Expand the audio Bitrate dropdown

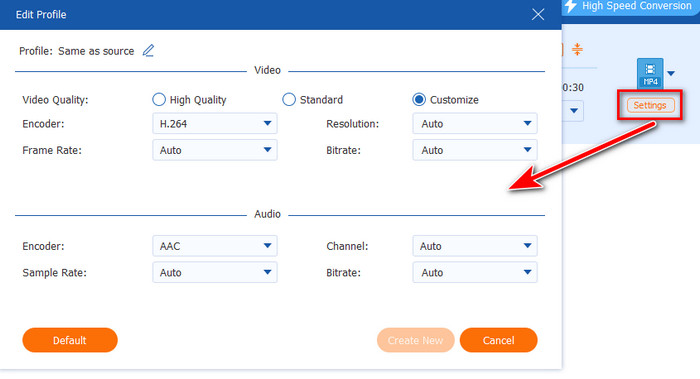click(475, 272)
